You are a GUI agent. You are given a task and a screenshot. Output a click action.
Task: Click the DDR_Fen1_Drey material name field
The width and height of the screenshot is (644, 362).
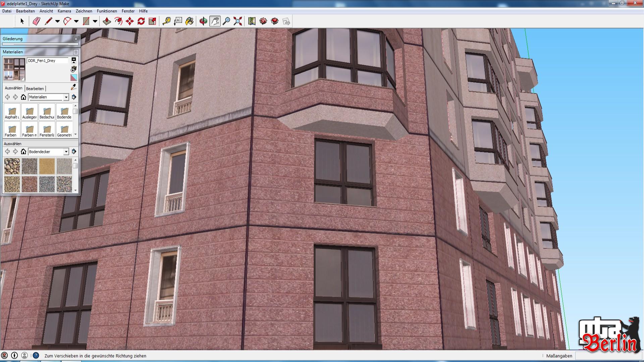click(47, 61)
